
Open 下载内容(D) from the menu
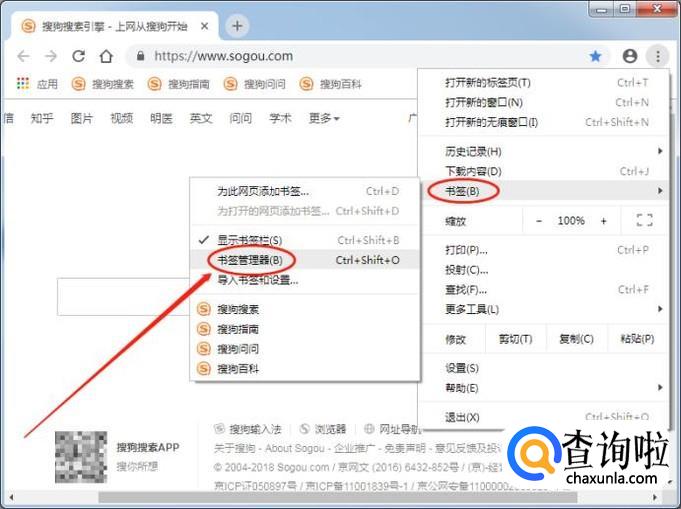point(545,171)
